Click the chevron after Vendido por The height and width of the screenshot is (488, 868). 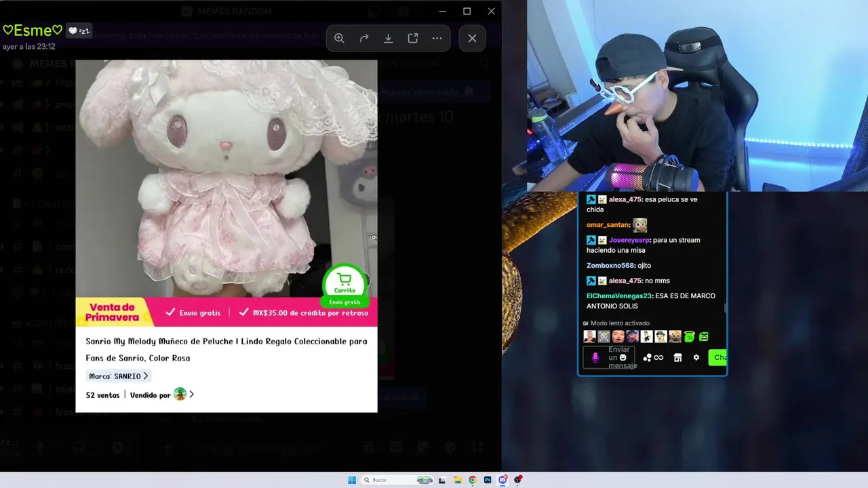pyautogui.click(x=192, y=394)
